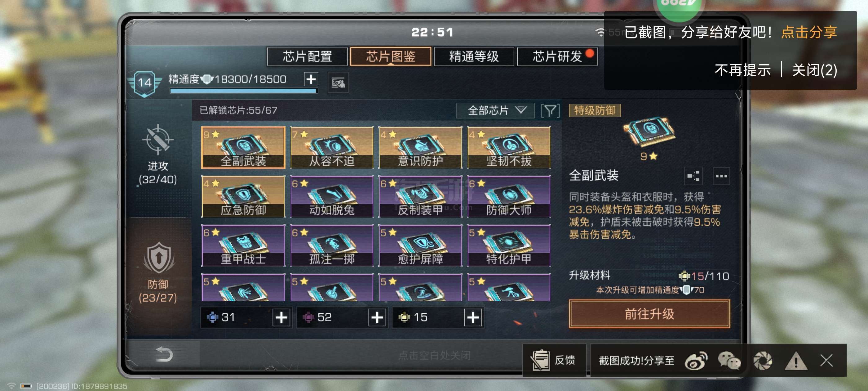Open chip relation tree icon beside 全副武装
This screenshot has height=391, width=868.
tap(693, 176)
